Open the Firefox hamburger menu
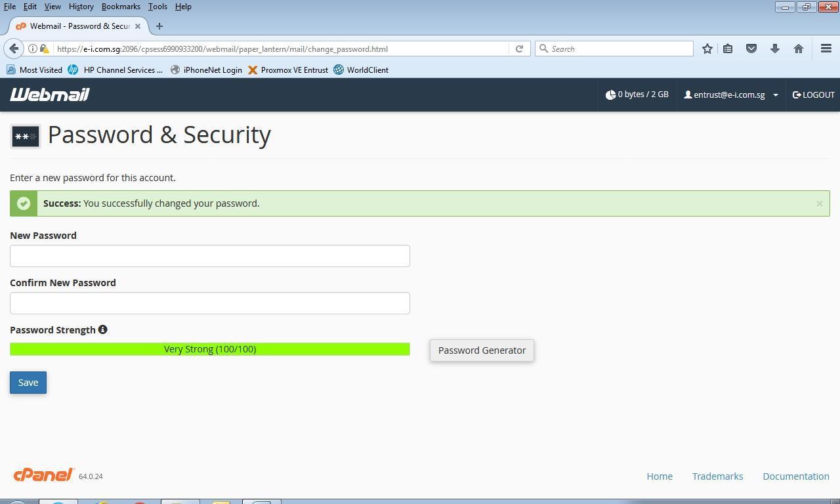840x504 pixels. point(826,49)
